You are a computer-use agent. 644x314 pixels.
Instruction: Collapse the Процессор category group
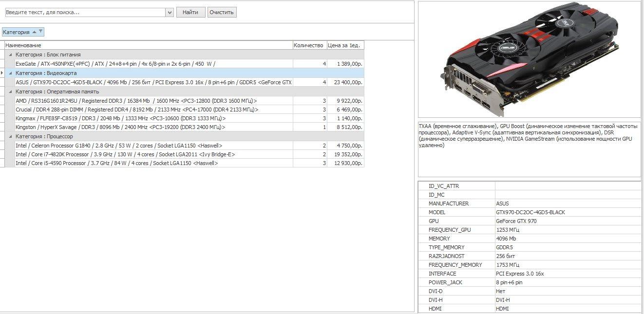tap(10, 137)
